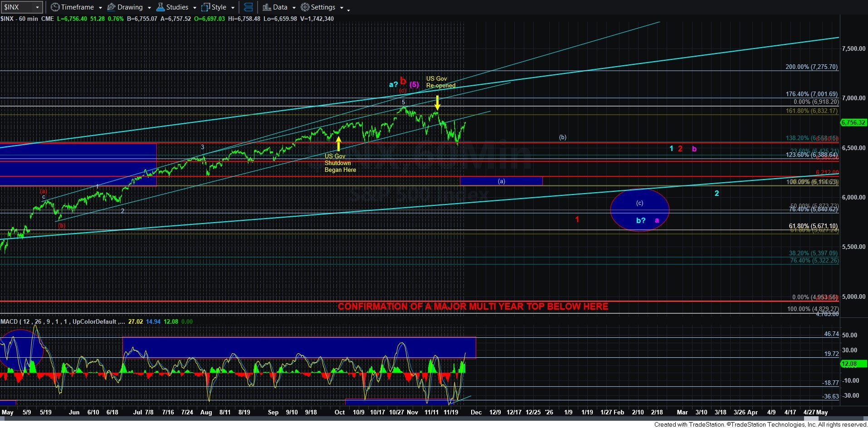The height and width of the screenshot is (428, 868).
Task: Click the Studies flask icon
Action: click(x=161, y=7)
